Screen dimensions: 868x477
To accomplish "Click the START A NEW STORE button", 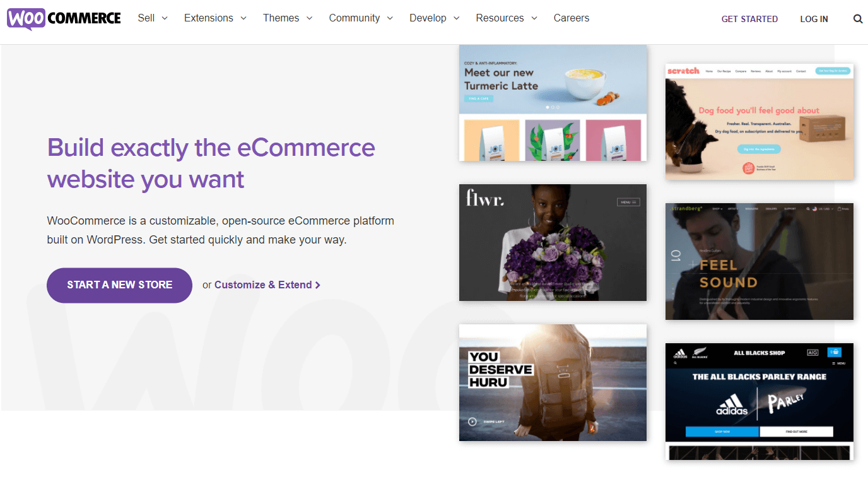I will [119, 285].
